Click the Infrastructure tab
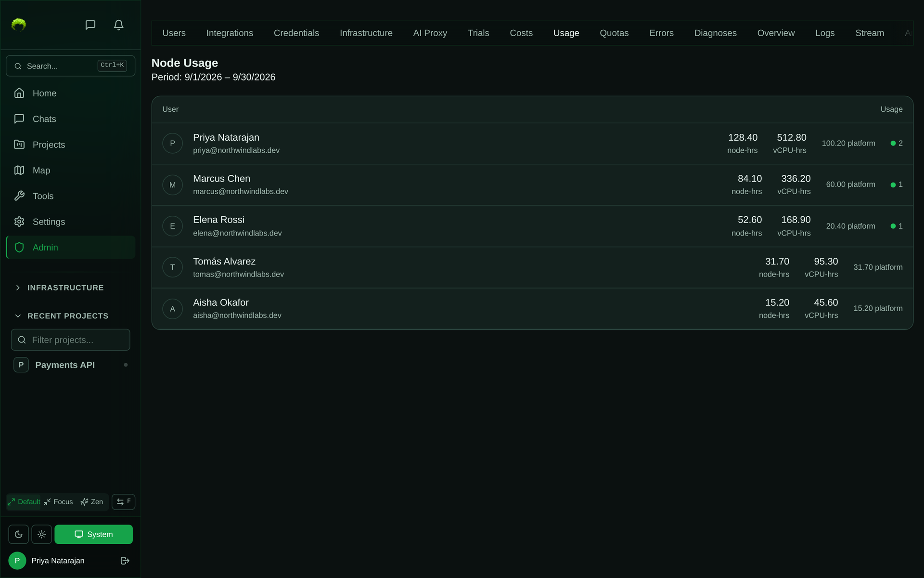Viewport: 924px width, 578px height. [366, 33]
